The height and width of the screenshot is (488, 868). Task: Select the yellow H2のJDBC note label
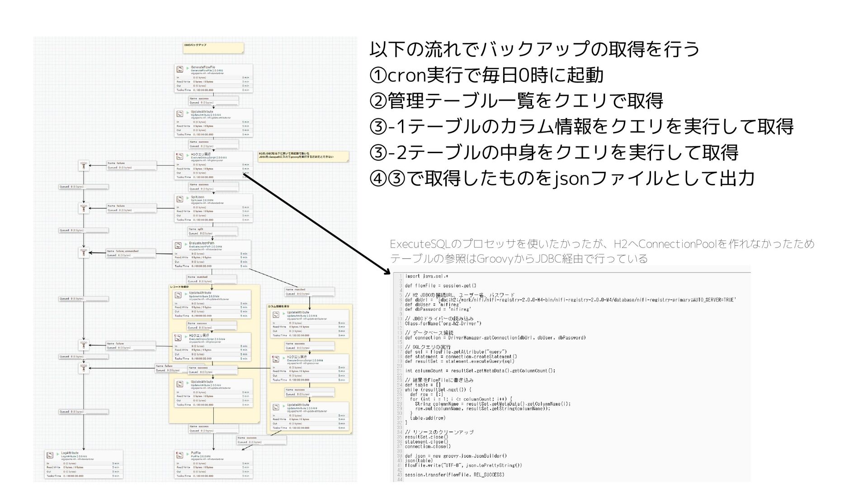(303, 157)
